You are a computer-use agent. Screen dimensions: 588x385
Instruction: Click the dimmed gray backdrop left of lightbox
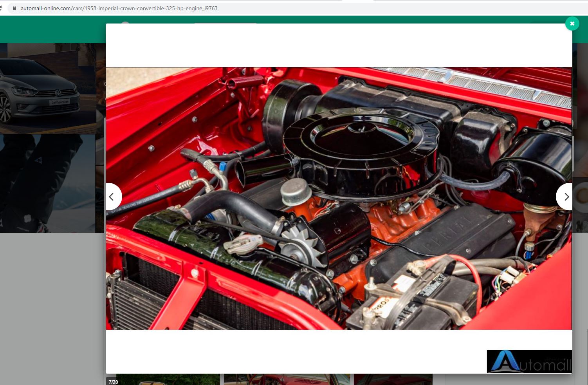click(51, 305)
